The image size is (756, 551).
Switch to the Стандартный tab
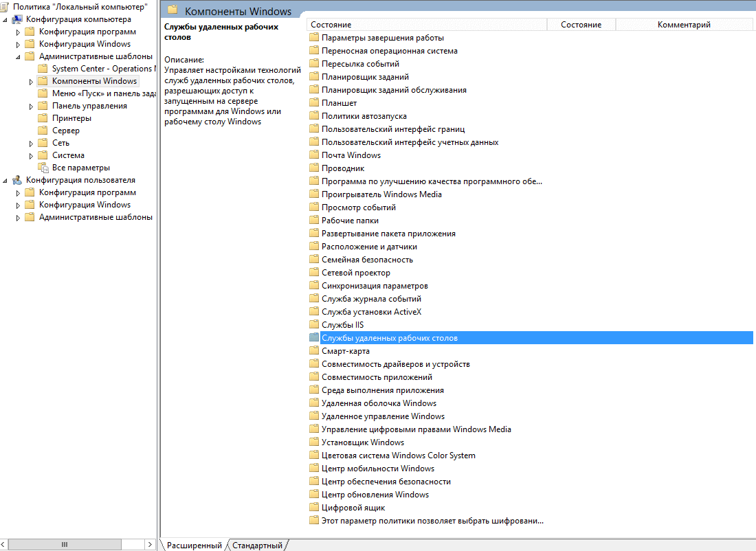[258, 546]
